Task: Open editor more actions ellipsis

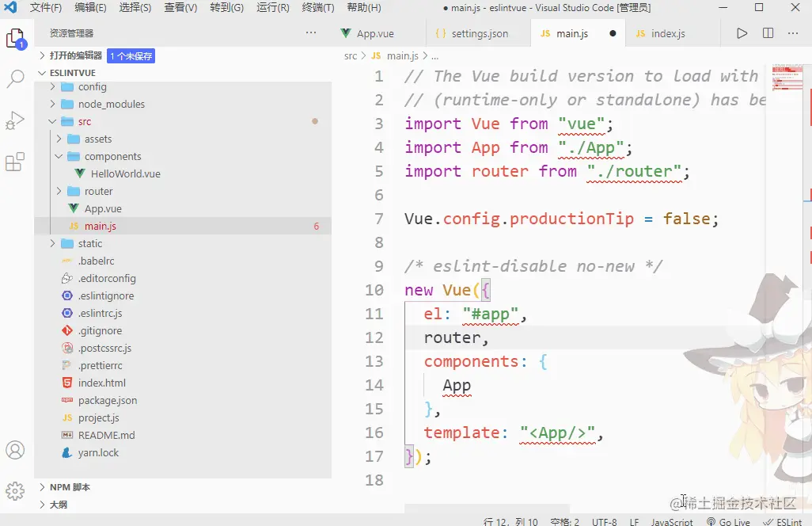Action: coord(793,33)
